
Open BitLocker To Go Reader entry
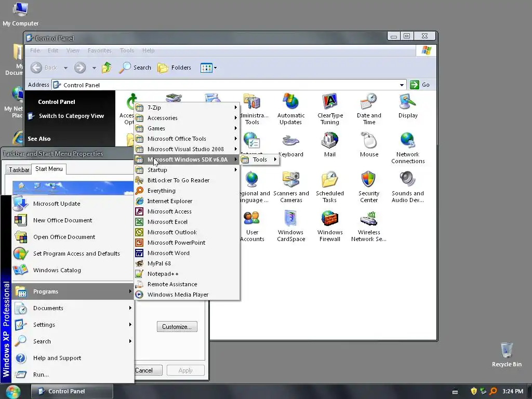click(187, 180)
